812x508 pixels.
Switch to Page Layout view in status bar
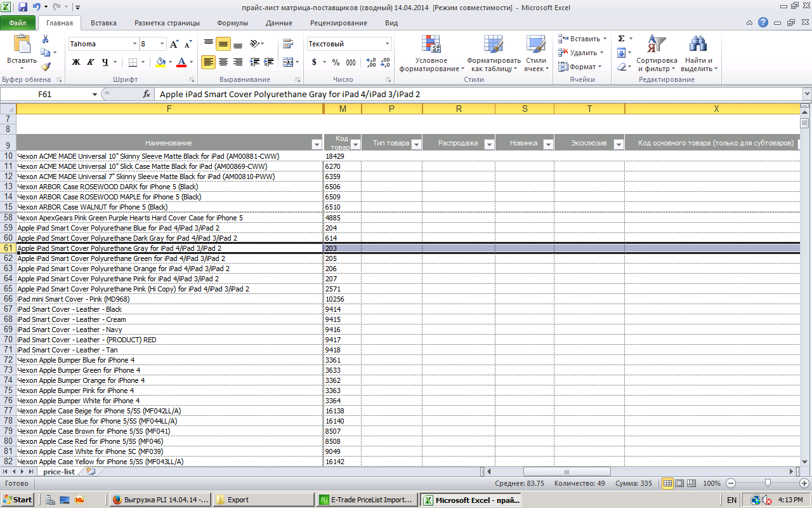679,483
